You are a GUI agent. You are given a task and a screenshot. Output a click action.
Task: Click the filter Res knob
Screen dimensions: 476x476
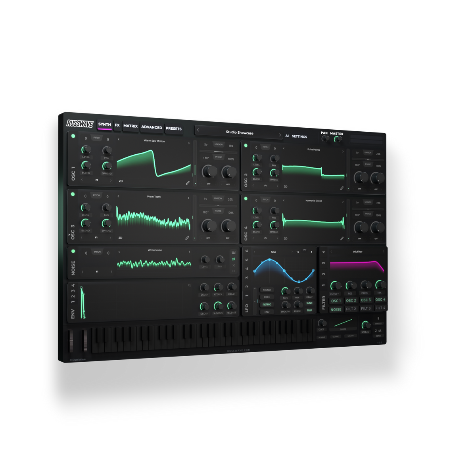351,285
